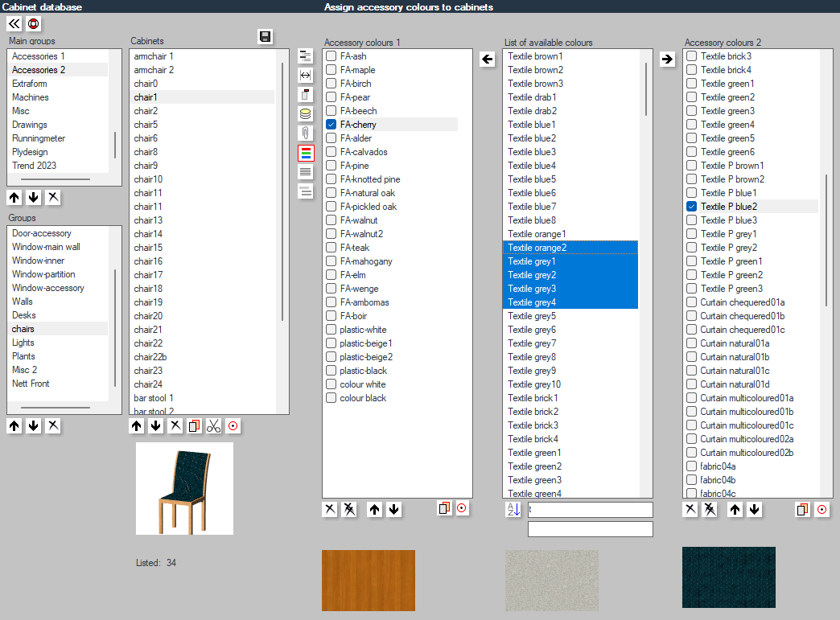The height and width of the screenshot is (620, 840).
Task: Click red target icon below Cabinets list
Action: point(233,426)
